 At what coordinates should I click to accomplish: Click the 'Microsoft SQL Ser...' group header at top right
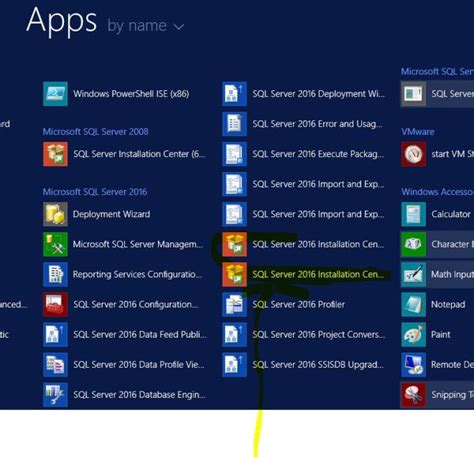437,72
